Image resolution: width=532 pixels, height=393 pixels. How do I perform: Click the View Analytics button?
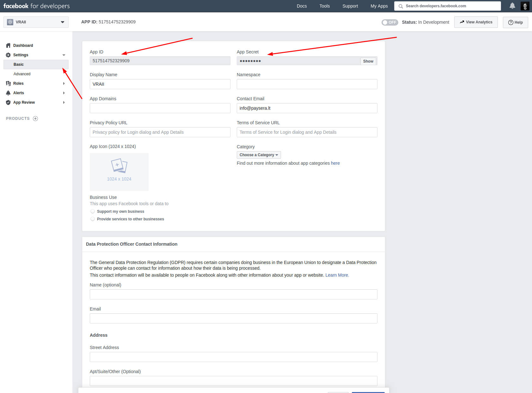click(476, 22)
